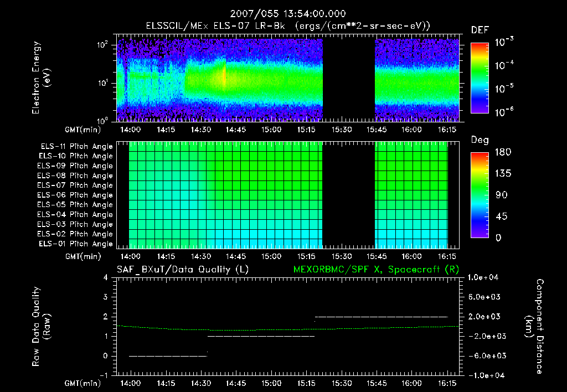Select the ELS-08 Pitch Angle row label
This screenshot has width=567, height=392.
[x=75, y=176]
